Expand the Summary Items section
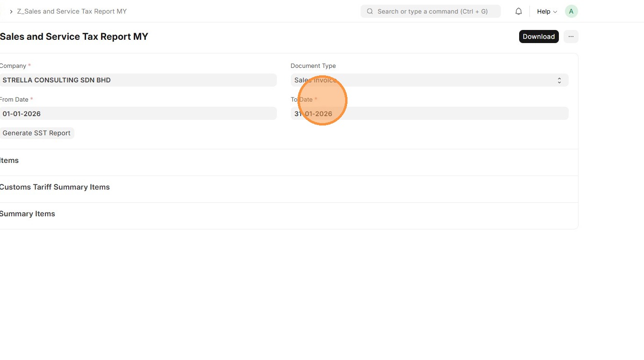 [x=28, y=214]
